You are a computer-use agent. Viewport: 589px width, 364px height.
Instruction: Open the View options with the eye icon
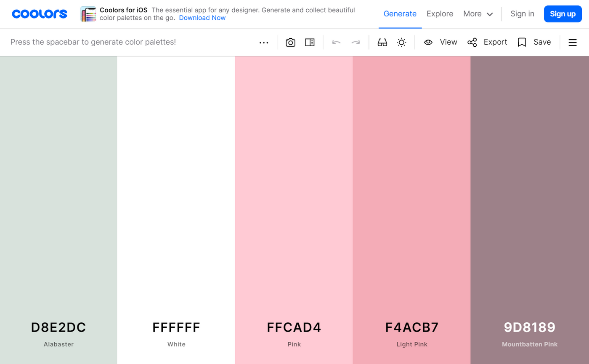pos(440,42)
